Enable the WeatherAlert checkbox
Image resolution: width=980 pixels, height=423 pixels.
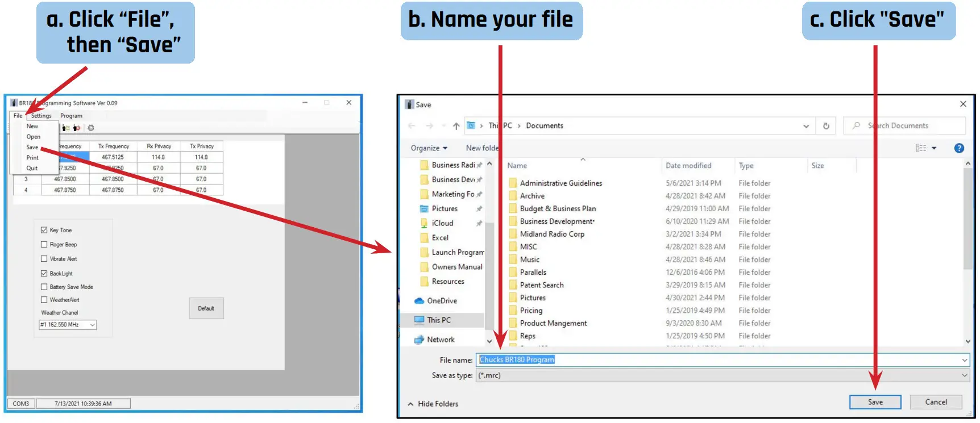44,299
